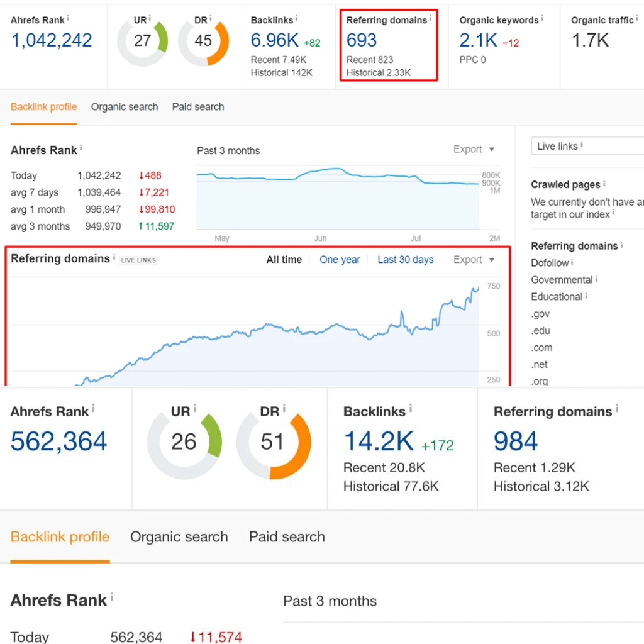Click info icon next to Dofollow
This screenshot has width=644, height=644.
pyautogui.click(x=572, y=262)
